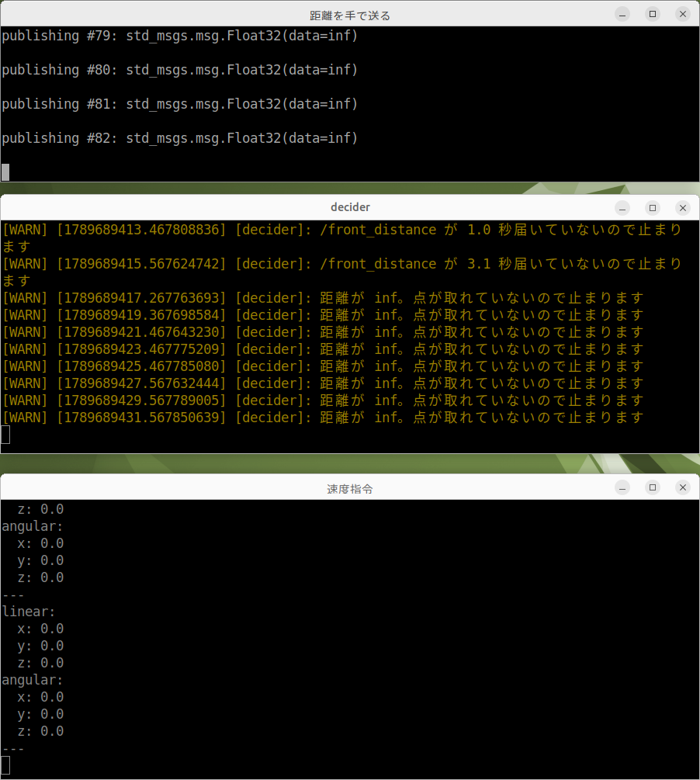Image resolution: width=700 pixels, height=780 pixels.
Task: Close the decider terminal window
Action: 683,208
